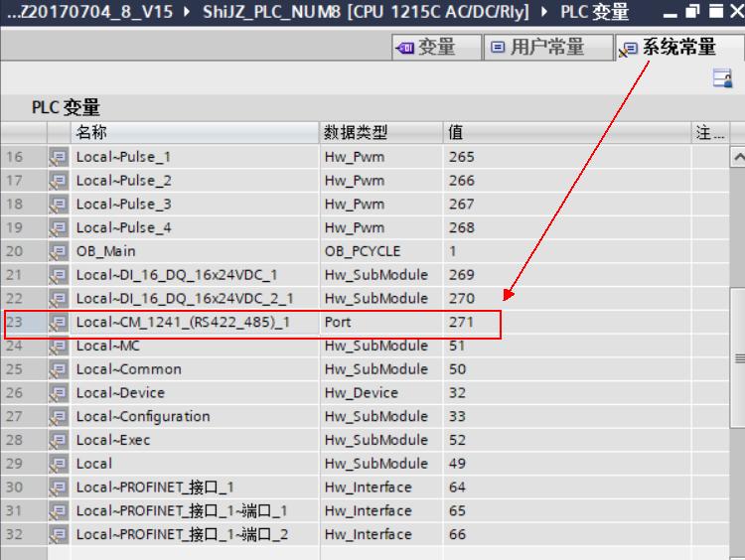Click constant icon for Local~Configuration row

(x=59, y=416)
